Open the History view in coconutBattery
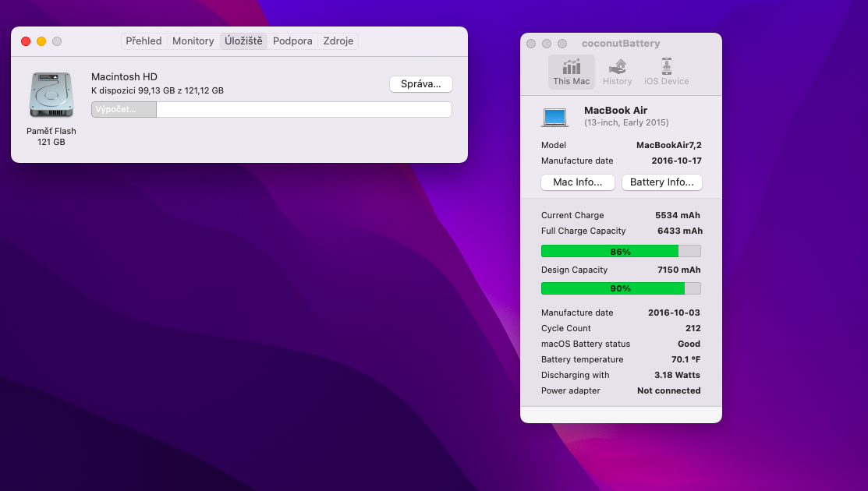Viewport: 868px width, 491px height. [617, 71]
